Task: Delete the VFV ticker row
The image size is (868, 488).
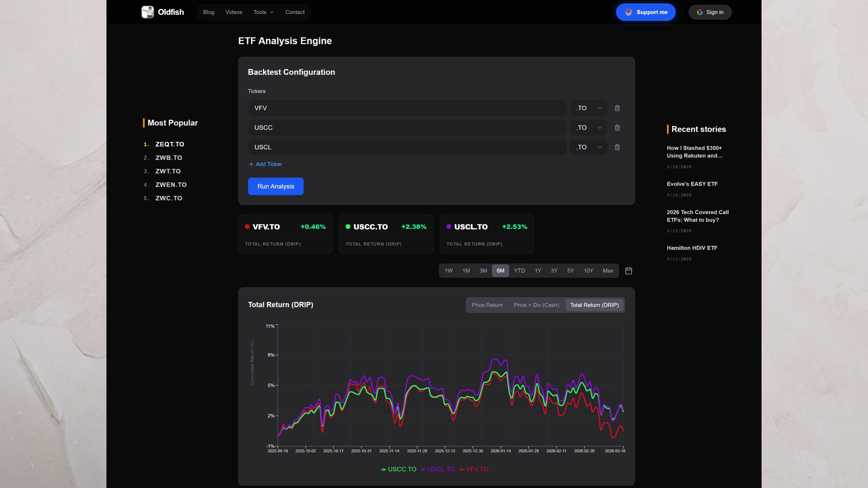Action: pos(617,108)
